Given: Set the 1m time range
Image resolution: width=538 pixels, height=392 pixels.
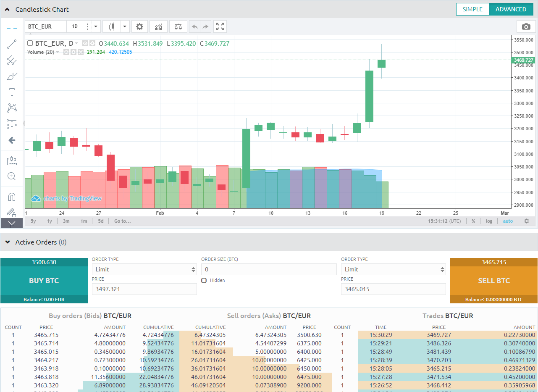Looking at the screenshot, I should (x=84, y=221).
